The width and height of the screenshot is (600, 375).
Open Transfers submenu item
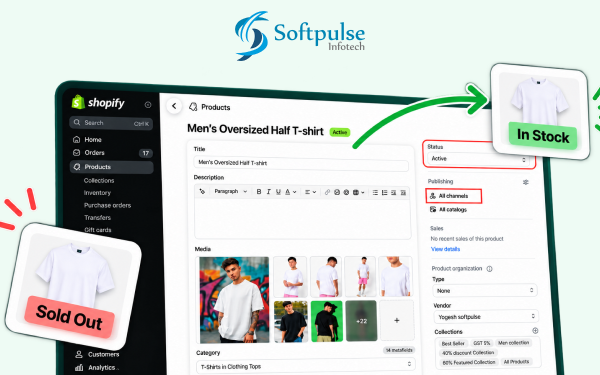point(98,217)
